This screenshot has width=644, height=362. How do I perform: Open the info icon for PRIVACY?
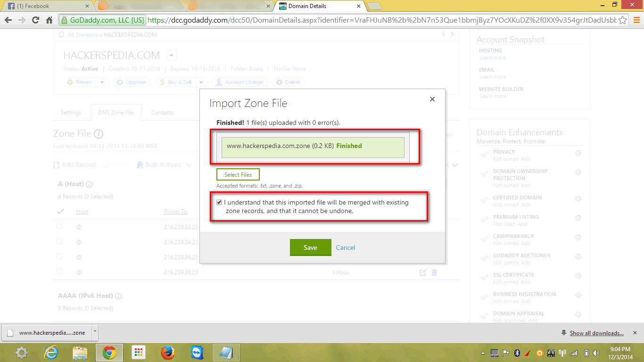(578, 153)
